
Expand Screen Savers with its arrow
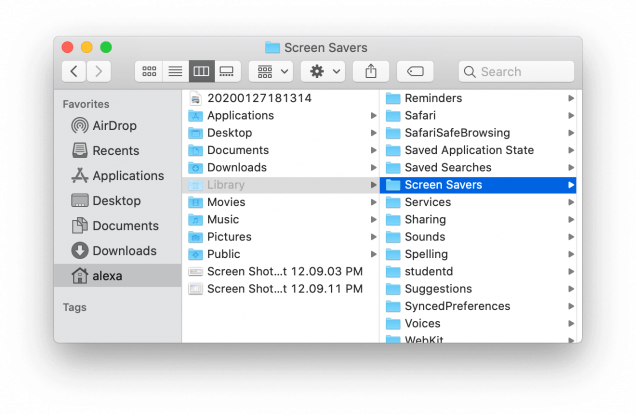571,185
